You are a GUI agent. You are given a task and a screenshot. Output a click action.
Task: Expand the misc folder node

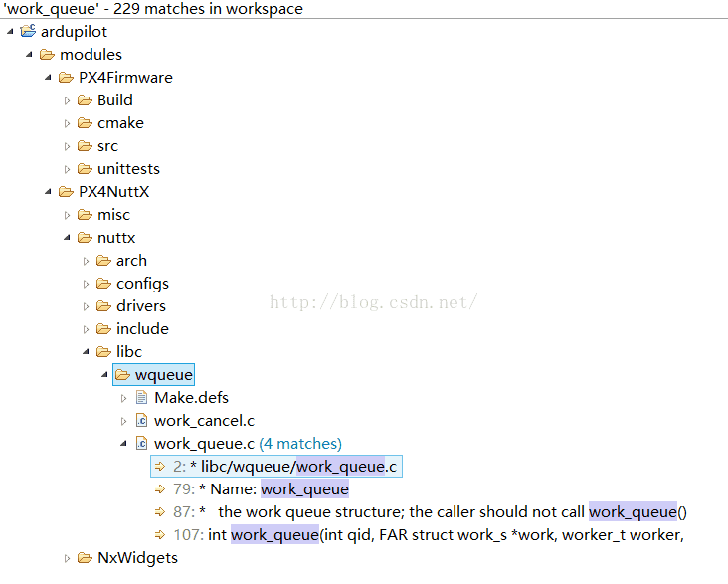point(67,215)
